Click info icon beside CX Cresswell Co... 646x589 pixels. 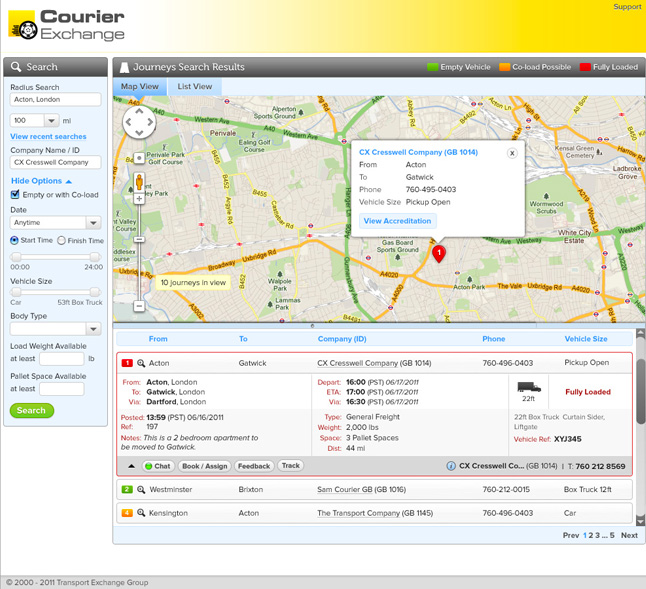451,466
